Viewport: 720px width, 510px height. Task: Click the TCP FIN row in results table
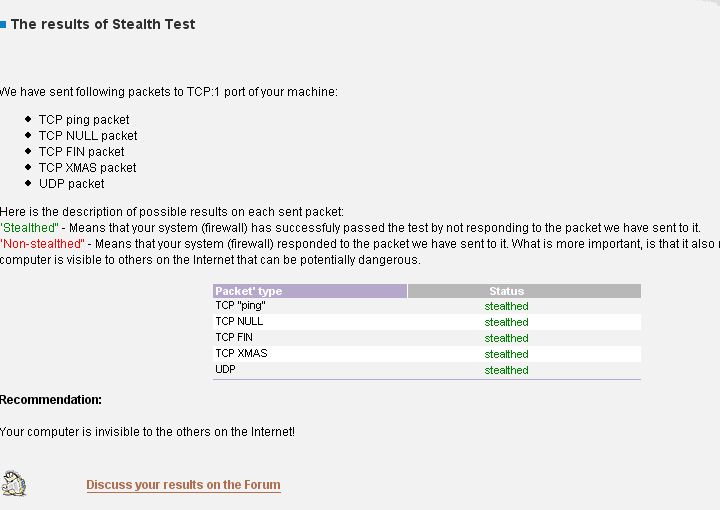[427, 338]
